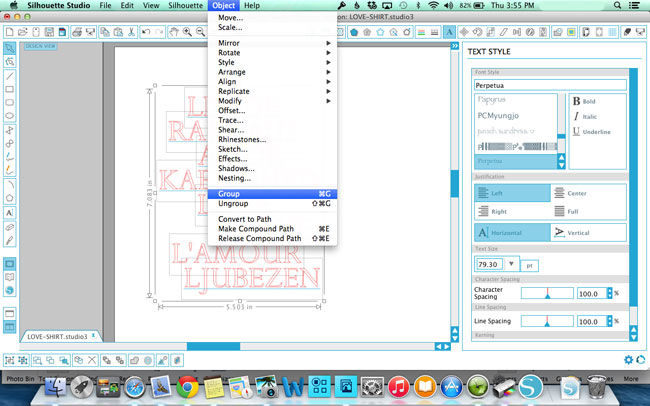650x406 pixels.
Task: Click the font name field showing Perpetua
Action: point(550,85)
